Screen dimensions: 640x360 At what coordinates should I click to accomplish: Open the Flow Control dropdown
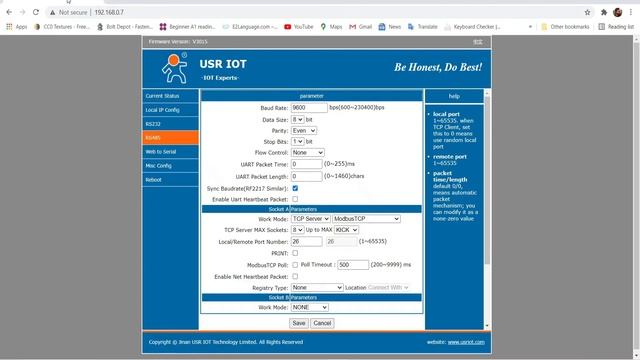coord(308,152)
